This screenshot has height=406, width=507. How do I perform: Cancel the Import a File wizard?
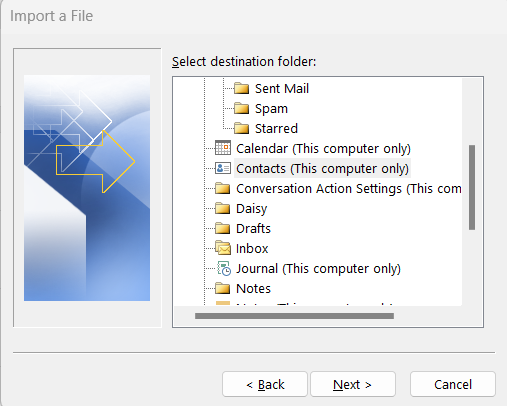(453, 384)
